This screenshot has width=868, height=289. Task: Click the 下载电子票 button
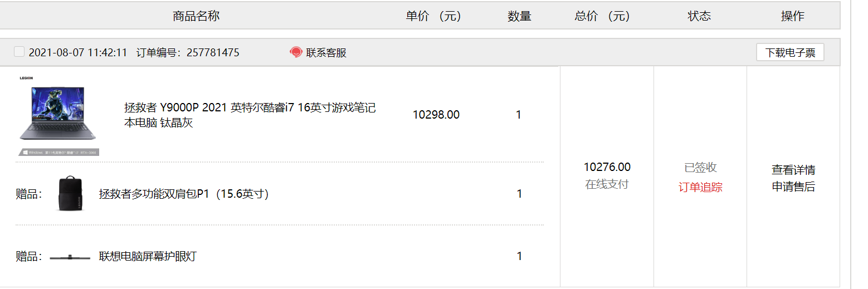click(x=790, y=52)
